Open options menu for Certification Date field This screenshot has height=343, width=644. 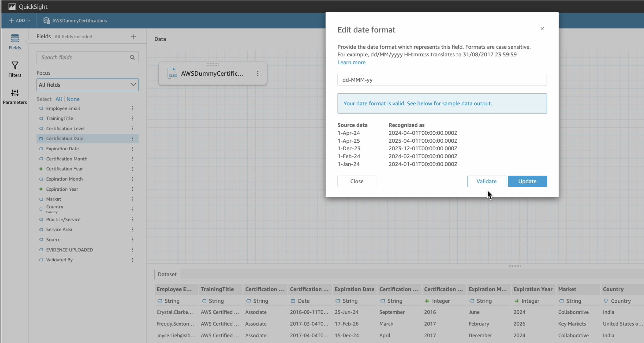(x=133, y=139)
